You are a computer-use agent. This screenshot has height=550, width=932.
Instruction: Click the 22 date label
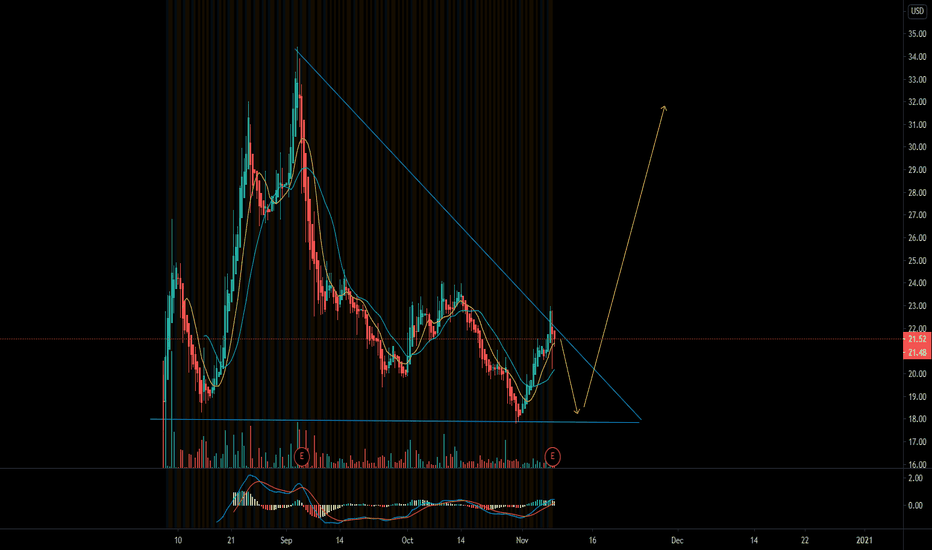[805, 540]
